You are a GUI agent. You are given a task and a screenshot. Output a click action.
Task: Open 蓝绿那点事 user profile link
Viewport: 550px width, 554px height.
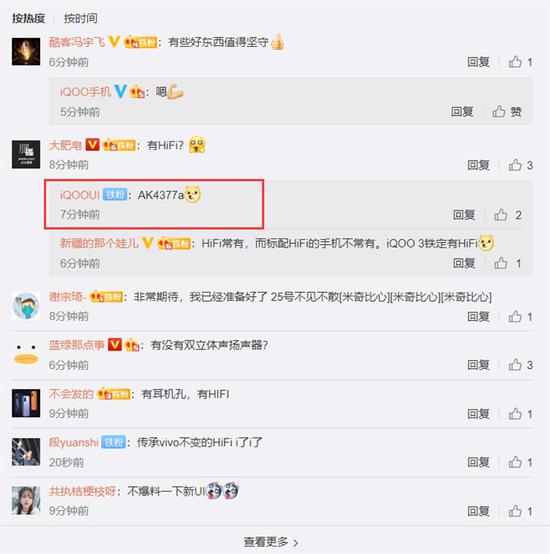click(x=77, y=345)
